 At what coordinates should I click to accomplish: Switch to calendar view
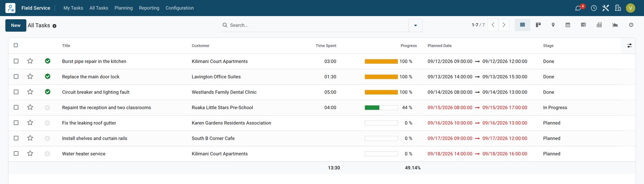(568, 25)
